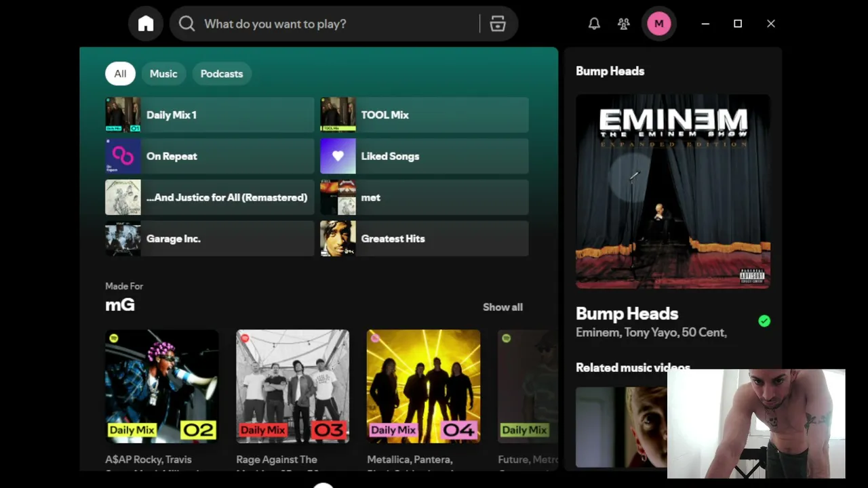Open the Garage Inc. album
Screen dimensions: 868x488
[x=210, y=239]
